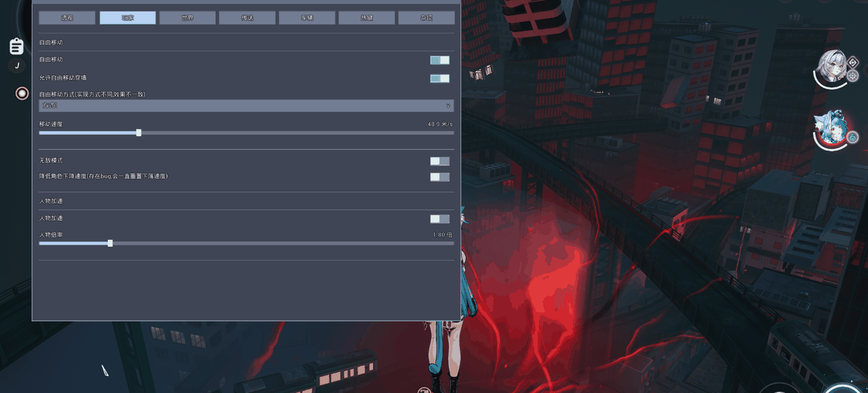Enable the 无敌模式 switch

click(439, 161)
